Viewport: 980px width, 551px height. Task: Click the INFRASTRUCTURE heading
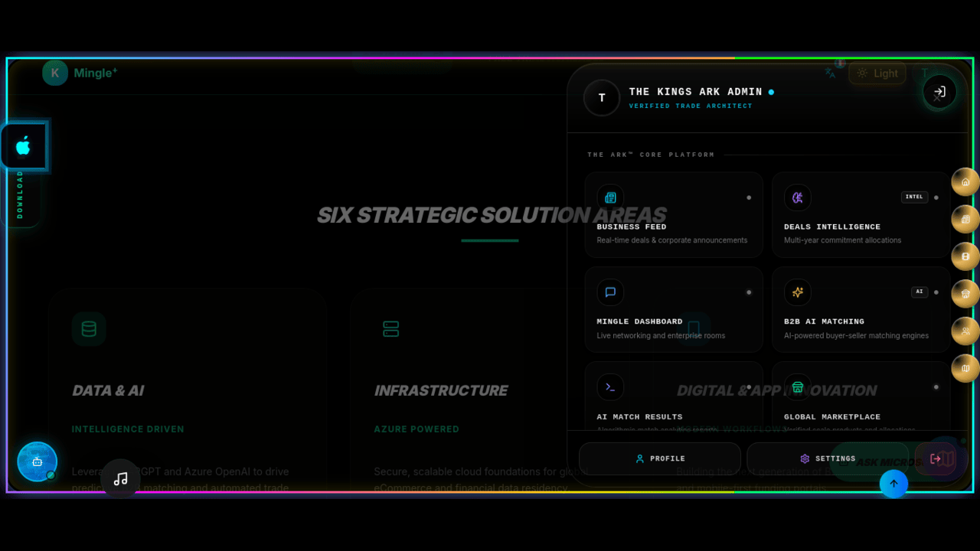coord(441,390)
